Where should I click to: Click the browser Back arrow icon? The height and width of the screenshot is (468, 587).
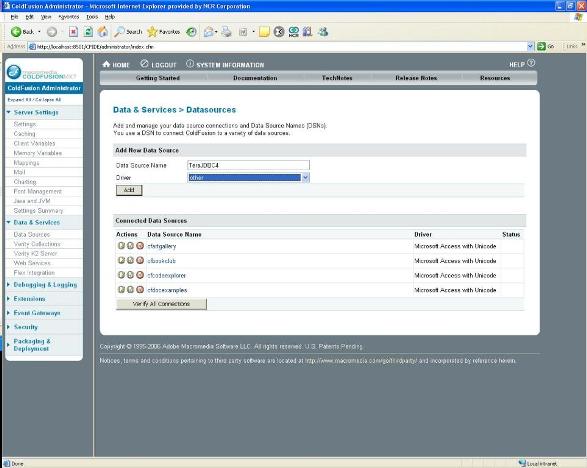(x=16, y=32)
